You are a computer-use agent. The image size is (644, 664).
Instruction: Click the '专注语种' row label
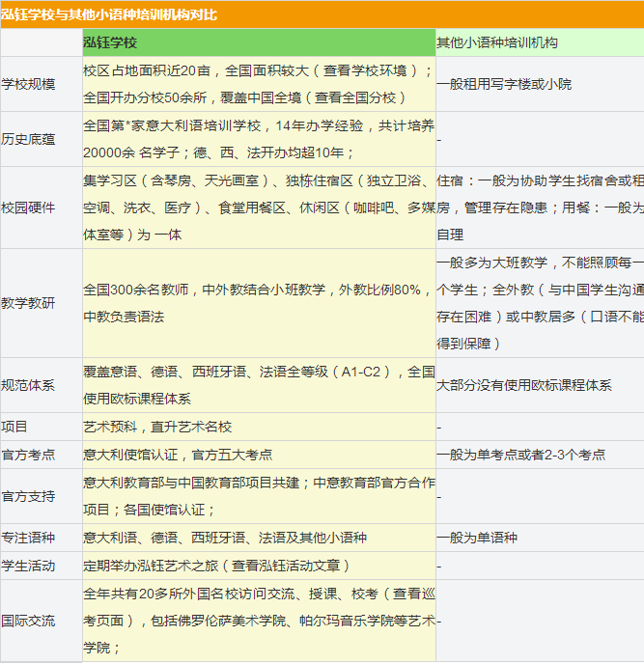28,538
